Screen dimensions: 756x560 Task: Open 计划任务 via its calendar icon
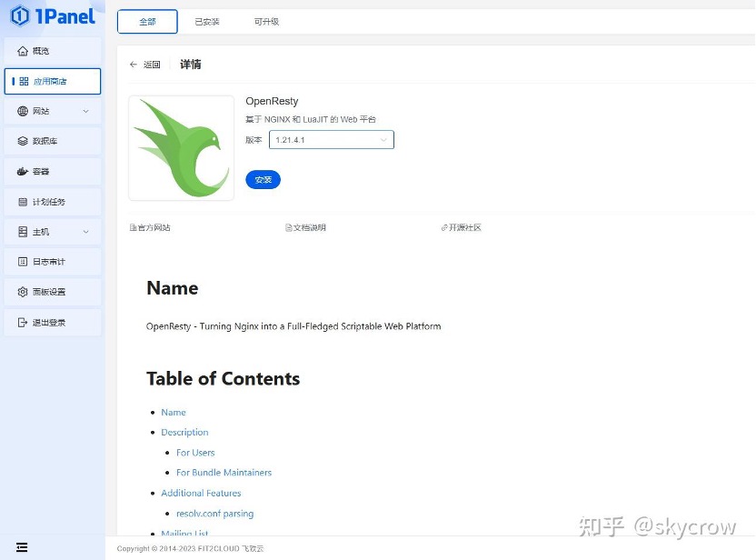tap(22, 202)
